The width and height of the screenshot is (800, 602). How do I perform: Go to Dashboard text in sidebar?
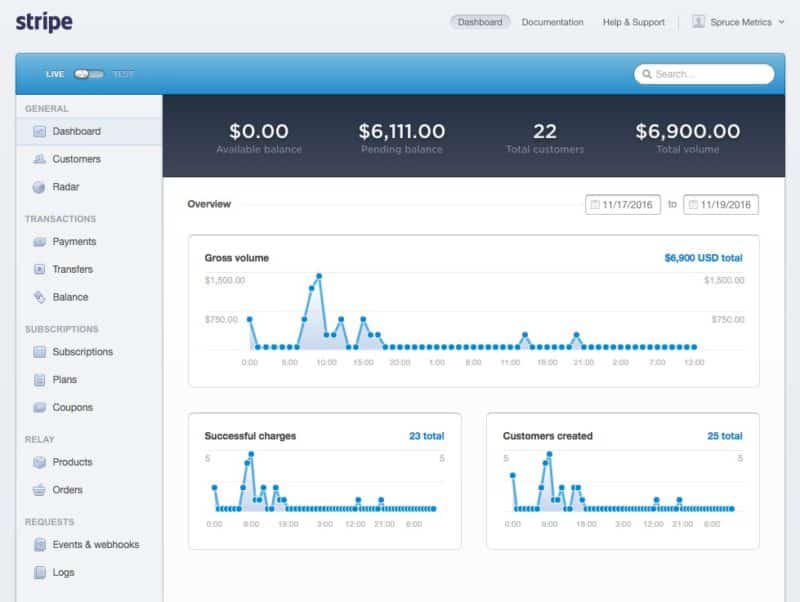77,132
